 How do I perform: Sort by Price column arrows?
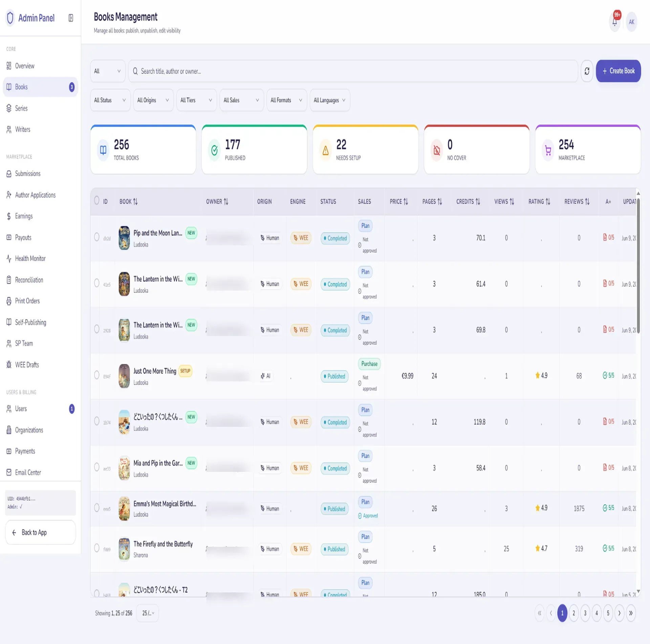(406, 202)
